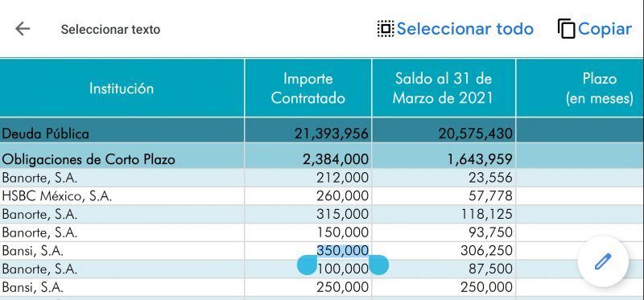
Task: Click the left text selection handle
Action: 308,265
